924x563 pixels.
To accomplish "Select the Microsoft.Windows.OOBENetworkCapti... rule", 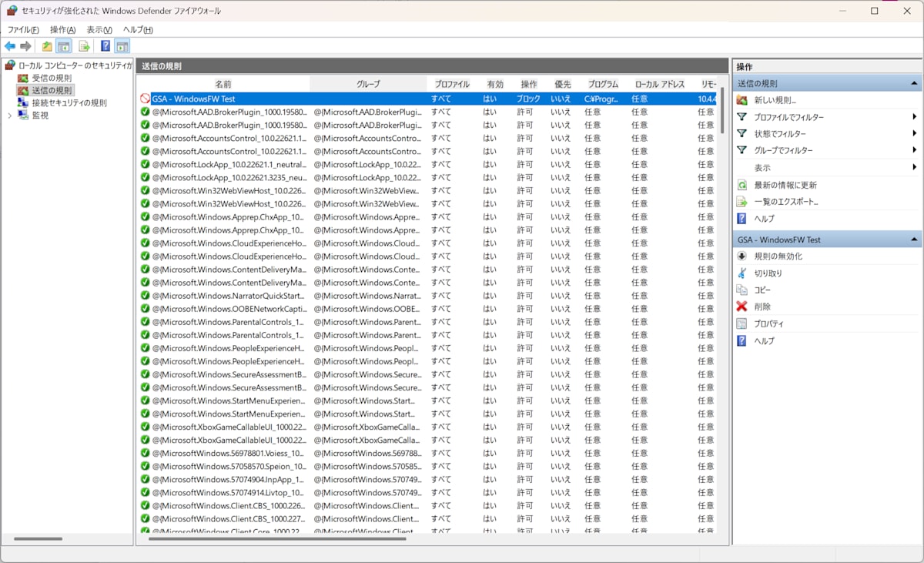I will click(229, 309).
